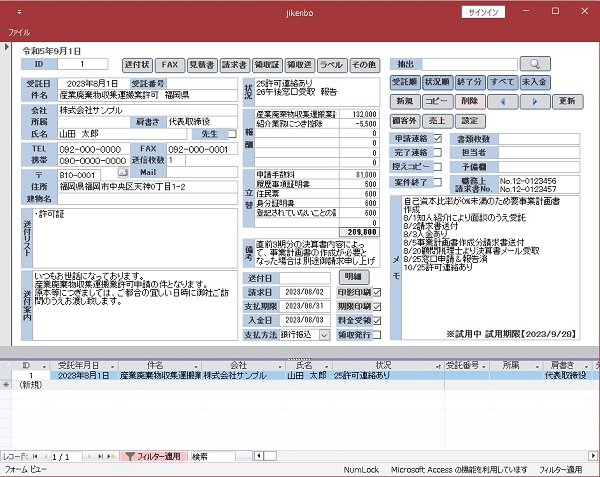Viewport: 600px width, 477px height.
Task: Check the 完了連絡 checkbox
Action: point(437,152)
